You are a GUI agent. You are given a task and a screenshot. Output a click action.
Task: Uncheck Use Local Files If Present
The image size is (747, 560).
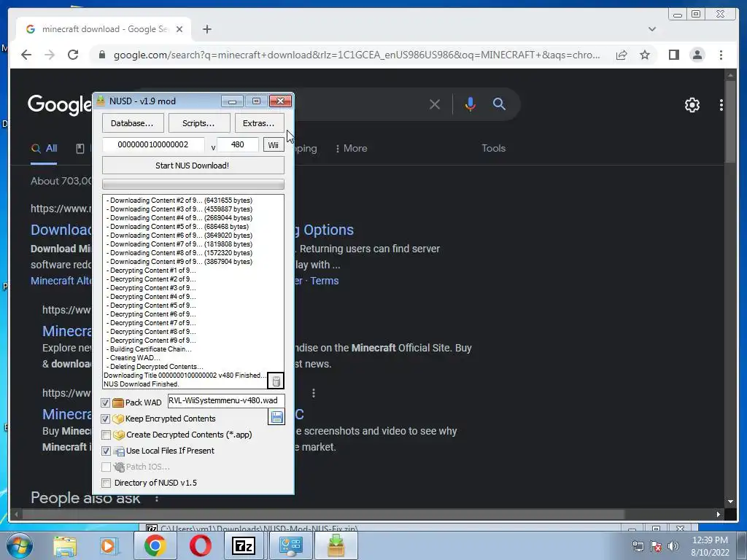106,451
